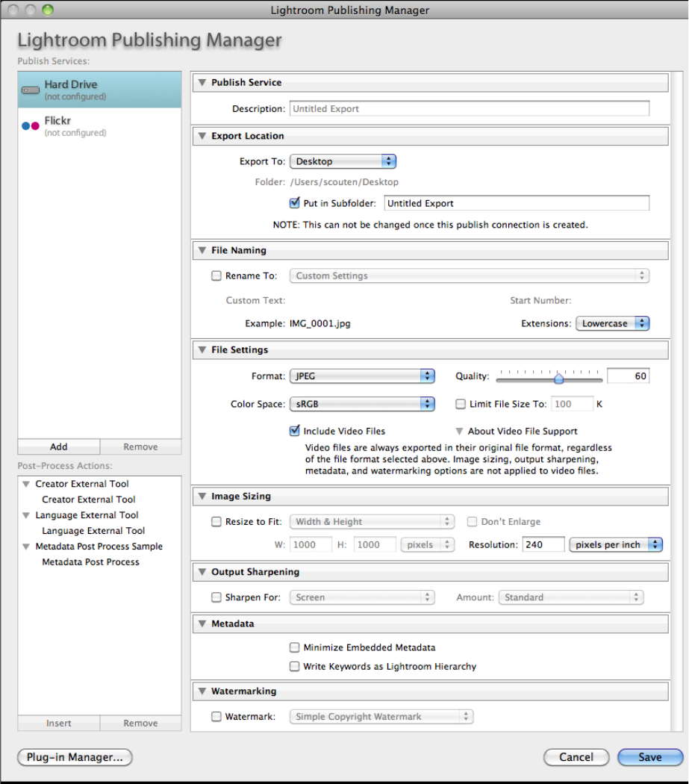Click Remove under Post-Process Actions
This screenshot has height=784, width=689.
pyautogui.click(x=140, y=723)
